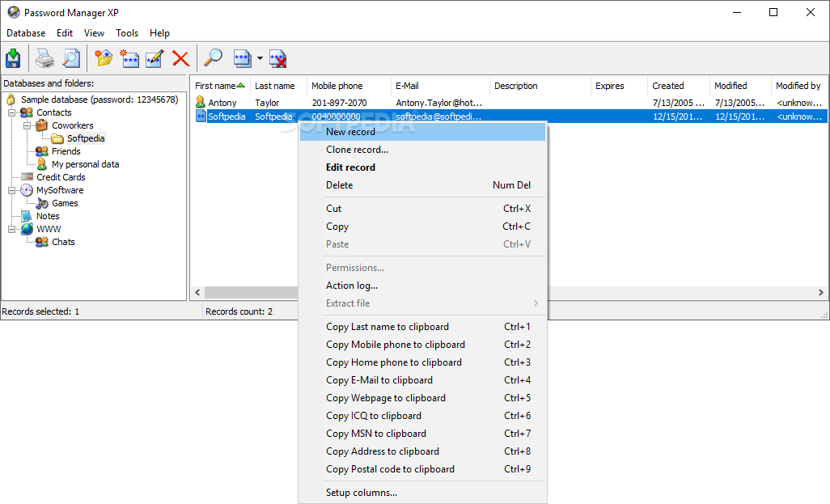
Task: Open the Edit menu
Action: (65, 33)
